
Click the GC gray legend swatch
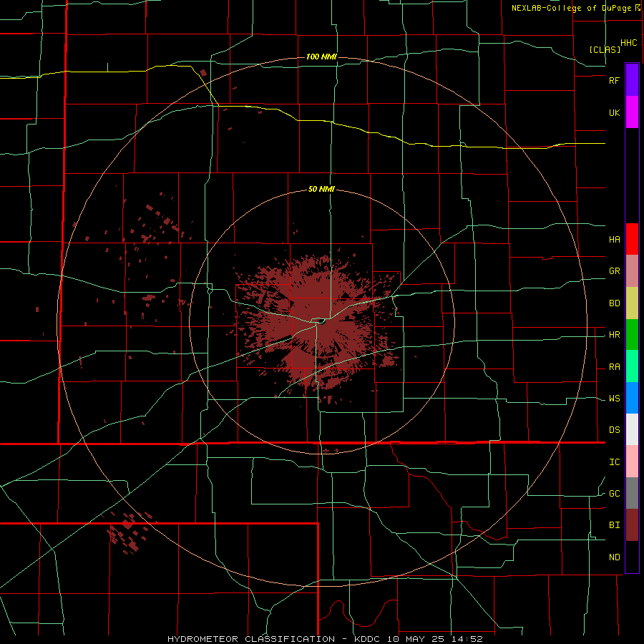click(x=632, y=493)
